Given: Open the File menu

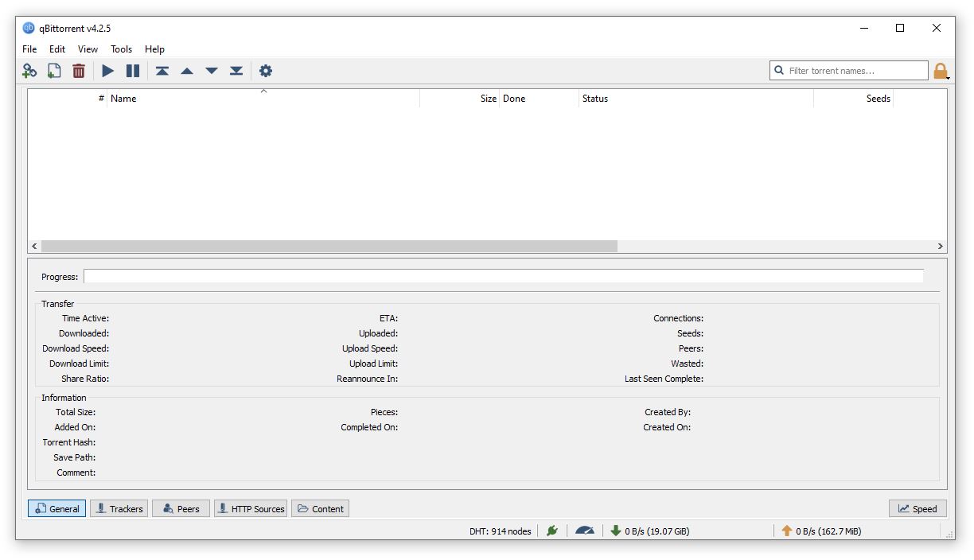Looking at the screenshot, I should 30,49.
